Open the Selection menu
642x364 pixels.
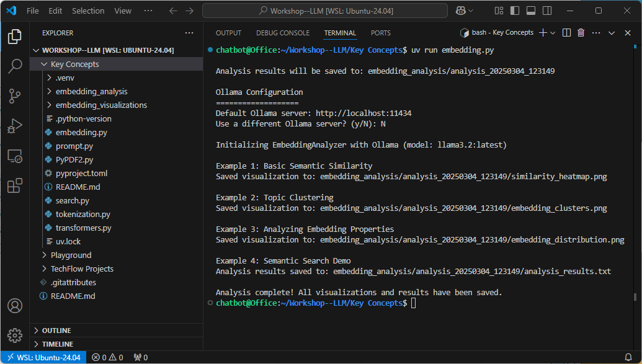[88, 11]
